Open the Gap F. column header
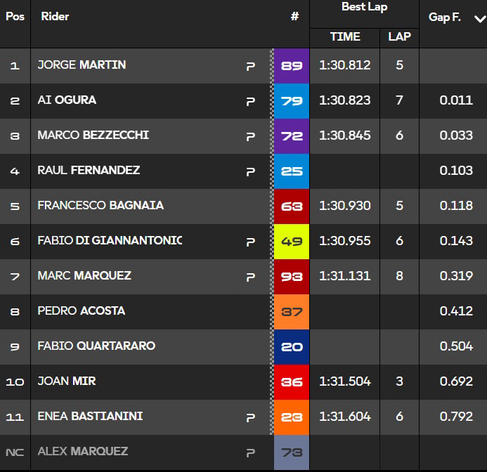The image size is (487, 472). pos(445,17)
